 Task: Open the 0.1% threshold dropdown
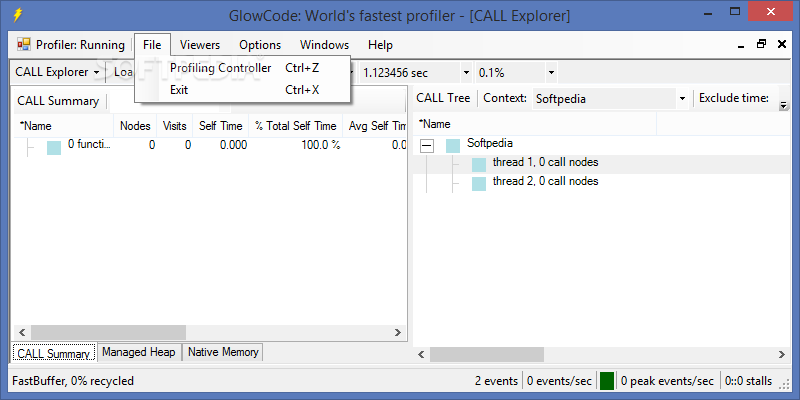pyautogui.click(x=551, y=73)
